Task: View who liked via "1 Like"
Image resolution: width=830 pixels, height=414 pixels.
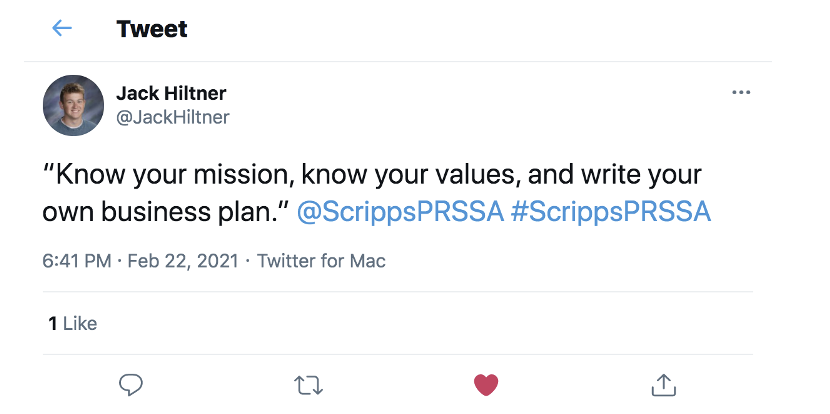Action: pos(72,323)
